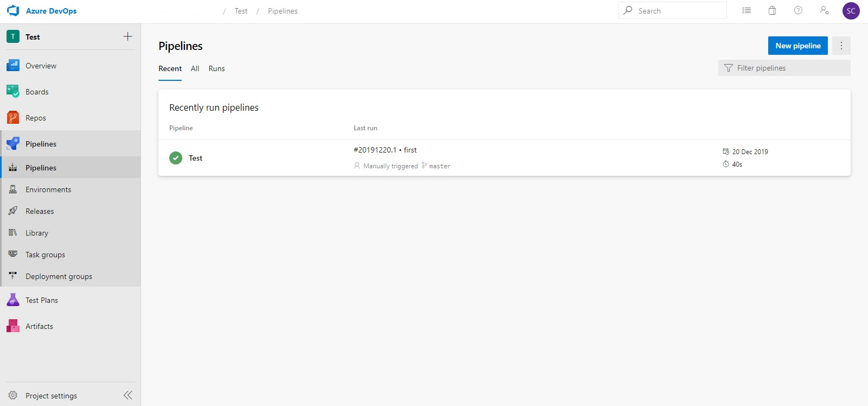Screen dimensions: 868x406
Task: Open run #20191220.1 first
Action: 385,150
